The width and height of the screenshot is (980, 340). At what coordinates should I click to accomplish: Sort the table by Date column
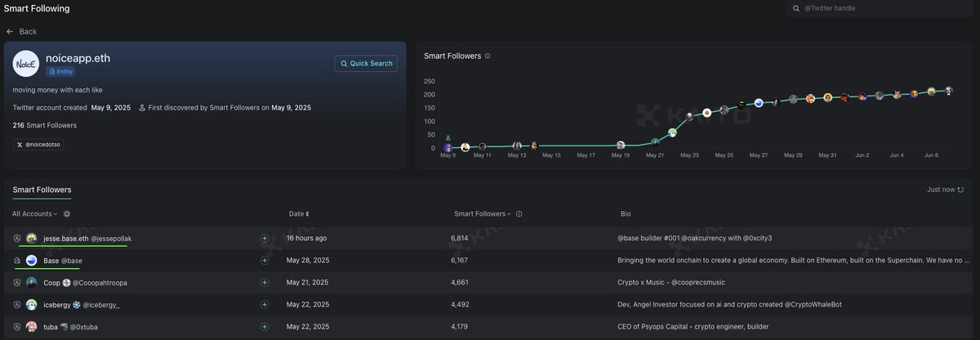click(299, 214)
